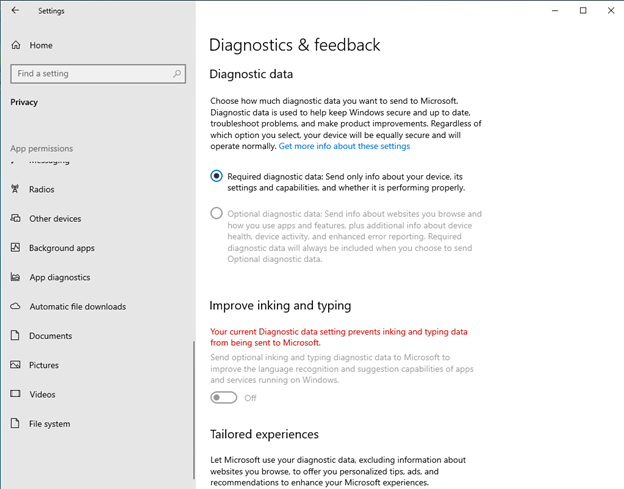
Task: Click the File system page icon
Action: coord(15,423)
